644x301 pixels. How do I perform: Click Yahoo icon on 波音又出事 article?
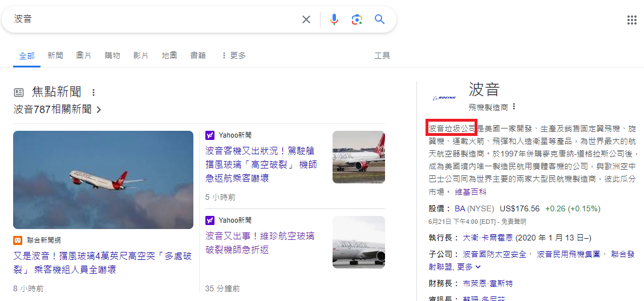tap(210, 220)
